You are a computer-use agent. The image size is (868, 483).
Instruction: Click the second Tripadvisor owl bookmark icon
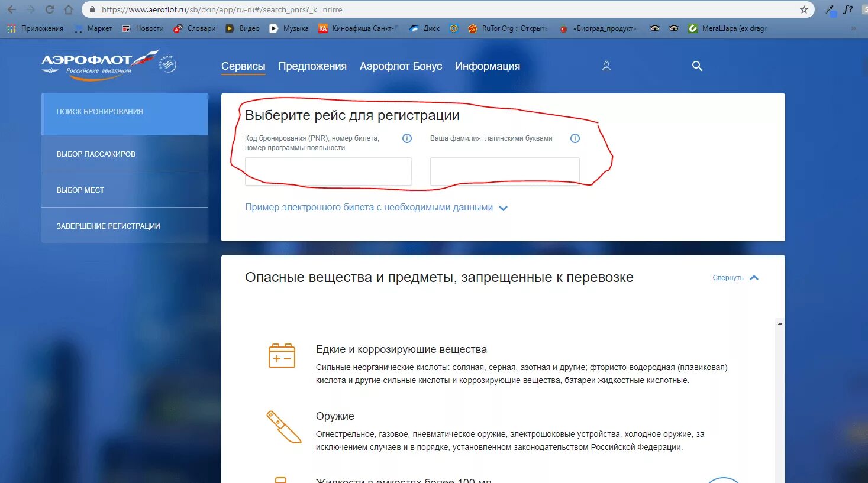[x=674, y=28]
